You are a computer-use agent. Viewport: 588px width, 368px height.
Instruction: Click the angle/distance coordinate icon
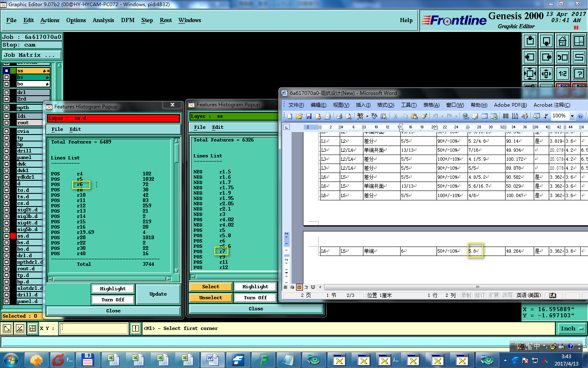click(20, 328)
